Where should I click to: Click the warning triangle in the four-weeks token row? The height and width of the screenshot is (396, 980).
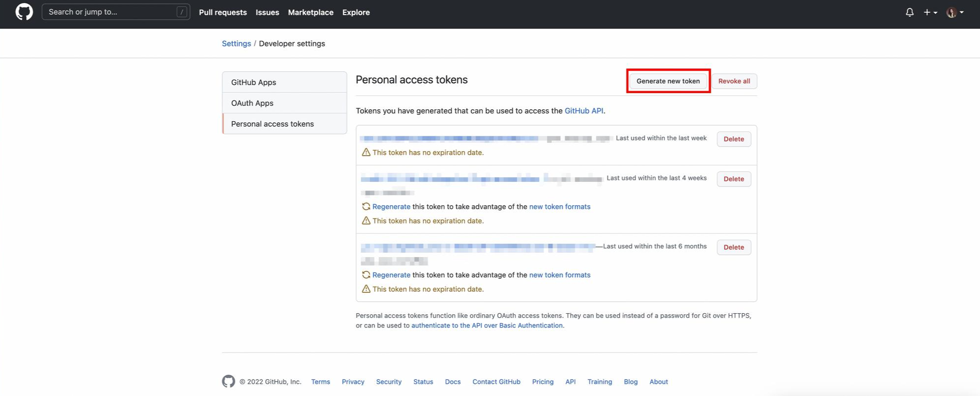pyautogui.click(x=366, y=221)
